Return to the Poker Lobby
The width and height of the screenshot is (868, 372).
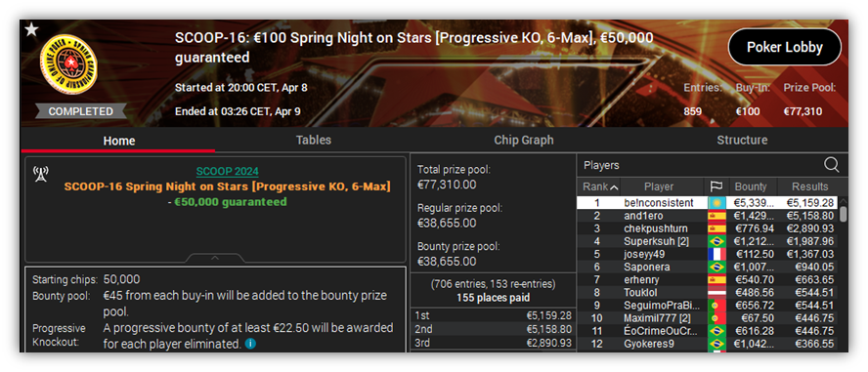[x=784, y=47]
